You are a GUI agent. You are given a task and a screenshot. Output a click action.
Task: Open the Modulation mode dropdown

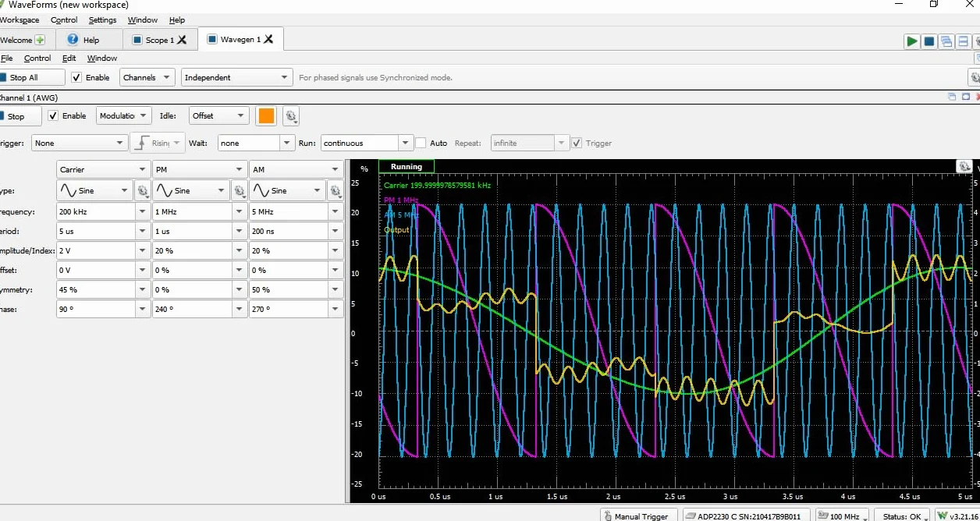click(x=123, y=115)
